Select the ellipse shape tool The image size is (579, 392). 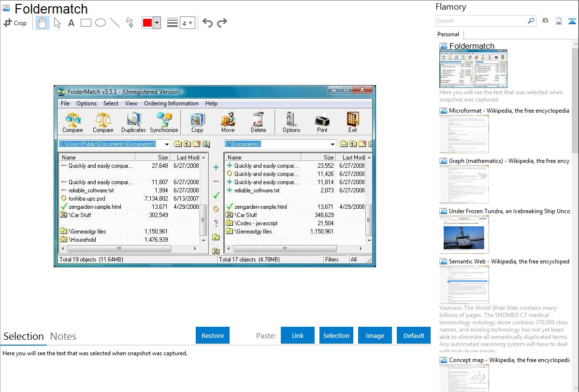[101, 23]
